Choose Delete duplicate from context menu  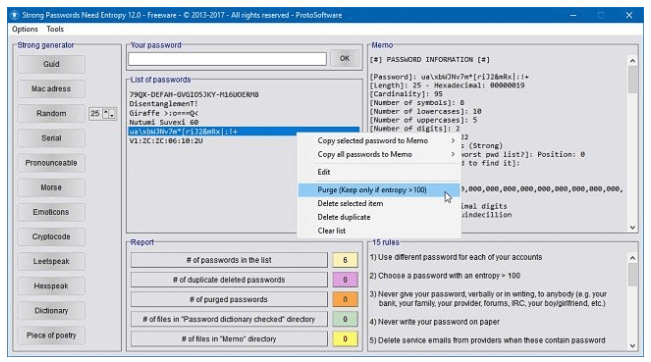point(379,217)
